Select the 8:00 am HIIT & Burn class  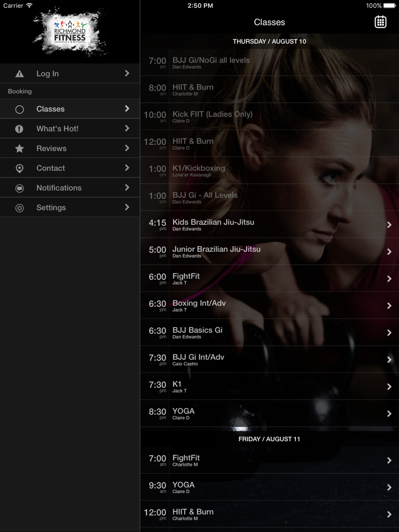pyautogui.click(x=269, y=90)
